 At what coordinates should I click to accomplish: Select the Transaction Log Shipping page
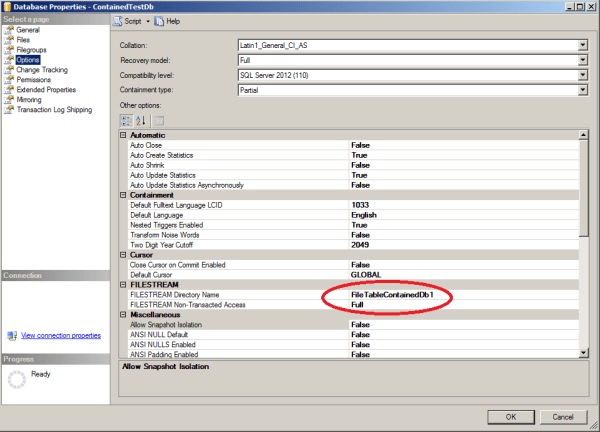click(54, 109)
